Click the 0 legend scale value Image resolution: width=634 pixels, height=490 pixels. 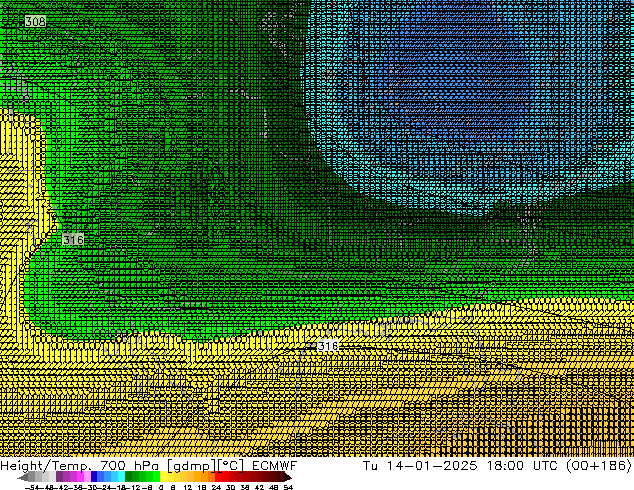click(x=161, y=488)
